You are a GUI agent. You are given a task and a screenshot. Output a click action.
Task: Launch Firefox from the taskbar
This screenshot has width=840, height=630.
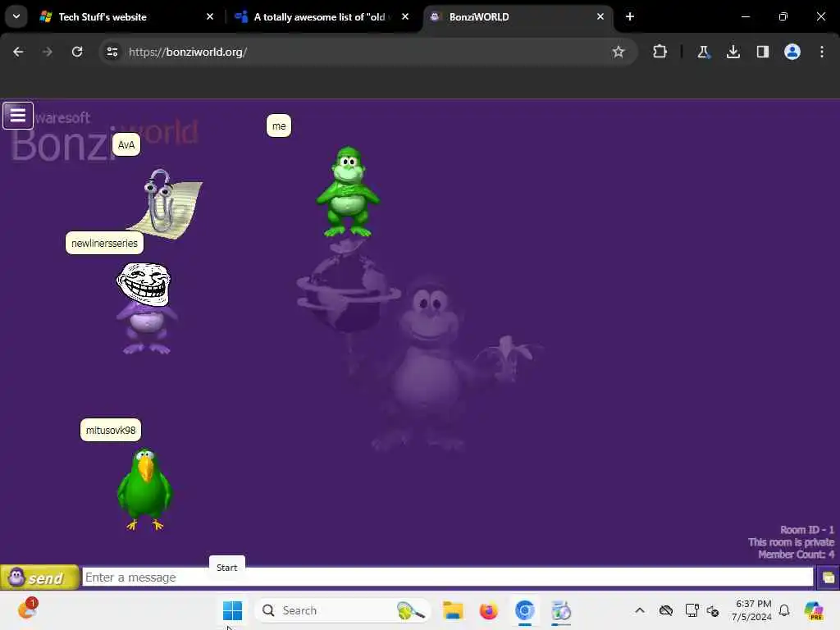pos(489,610)
